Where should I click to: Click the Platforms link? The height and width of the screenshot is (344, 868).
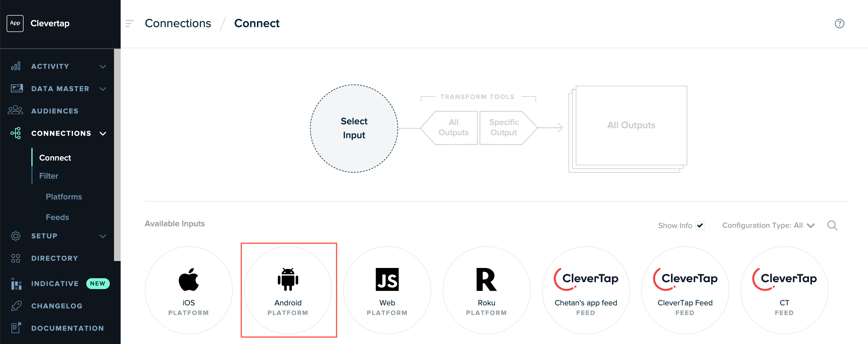(64, 196)
